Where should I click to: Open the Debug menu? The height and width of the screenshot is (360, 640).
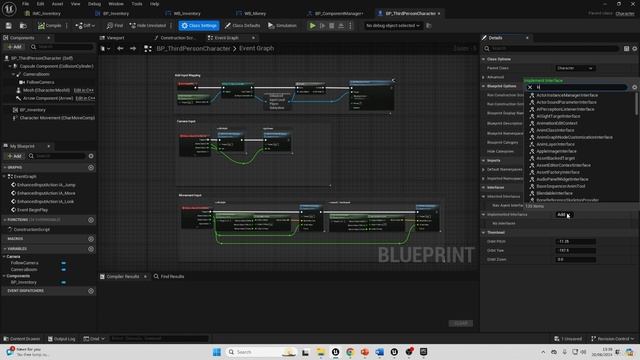(94, 4)
